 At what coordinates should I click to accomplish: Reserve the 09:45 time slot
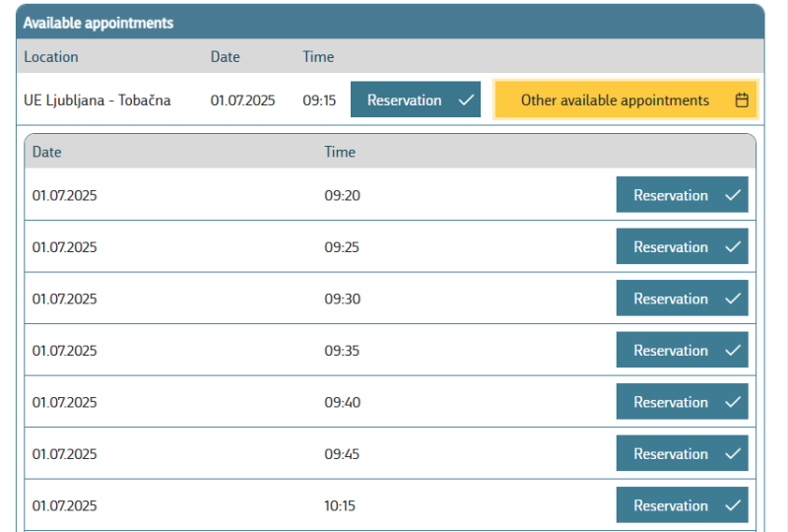[x=682, y=453]
